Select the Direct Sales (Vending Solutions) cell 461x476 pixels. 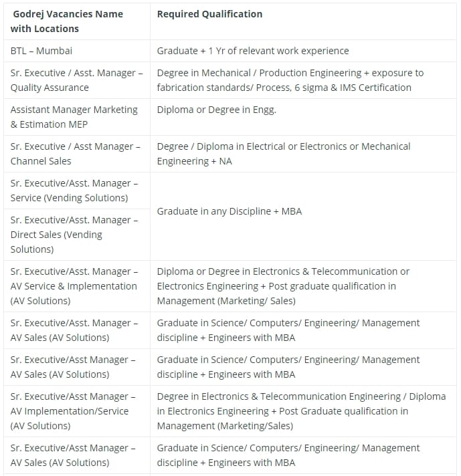click(74, 235)
